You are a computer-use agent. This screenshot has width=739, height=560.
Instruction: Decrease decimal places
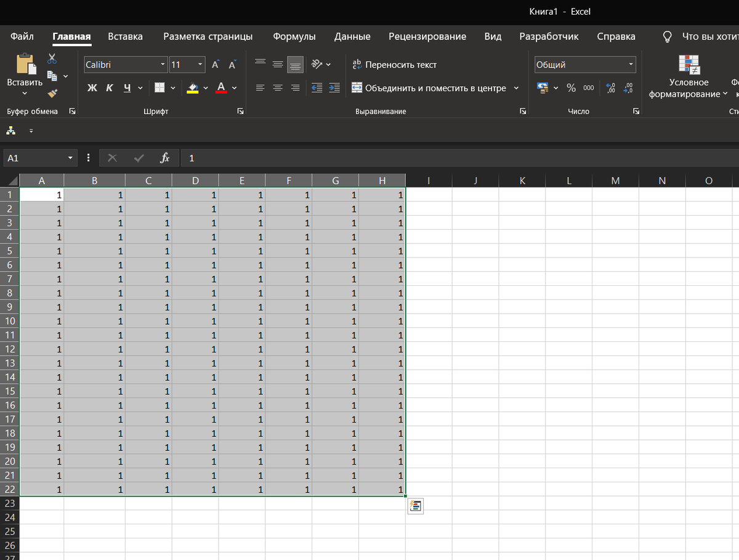(628, 88)
